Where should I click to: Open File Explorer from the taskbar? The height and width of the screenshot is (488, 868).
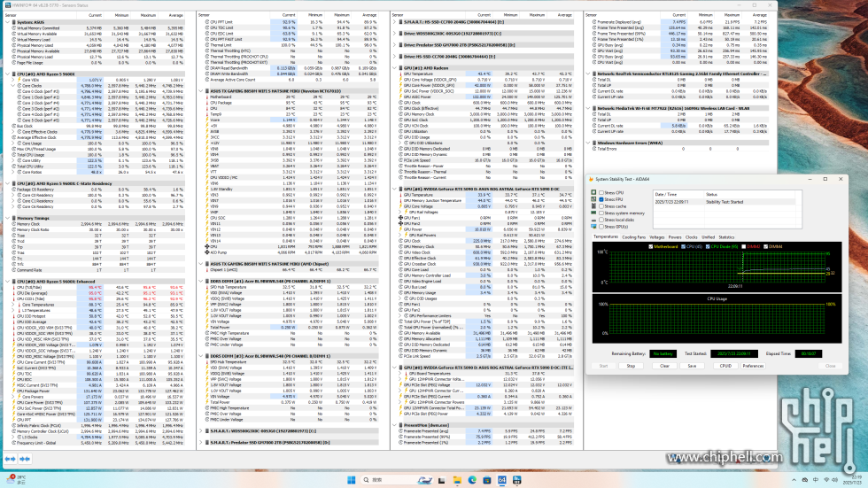pyautogui.click(x=457, y=480)
